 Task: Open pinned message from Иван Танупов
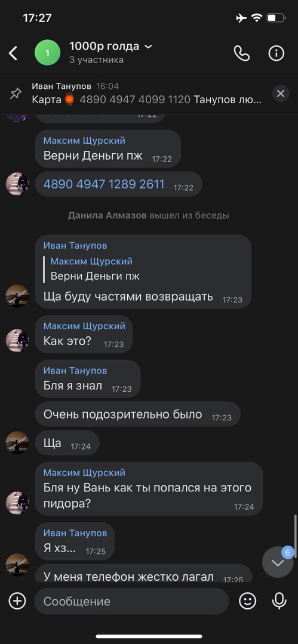(146, 94)
